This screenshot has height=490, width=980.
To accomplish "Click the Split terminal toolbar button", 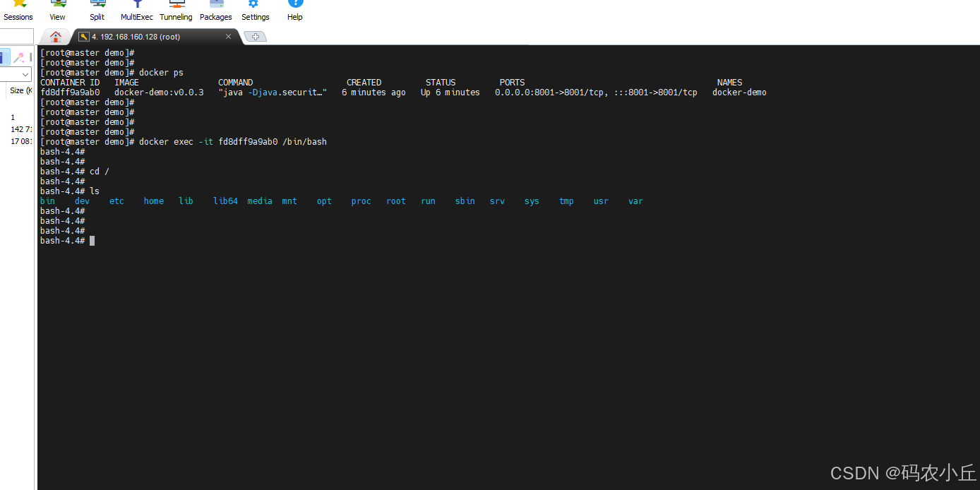I will 97,11.
